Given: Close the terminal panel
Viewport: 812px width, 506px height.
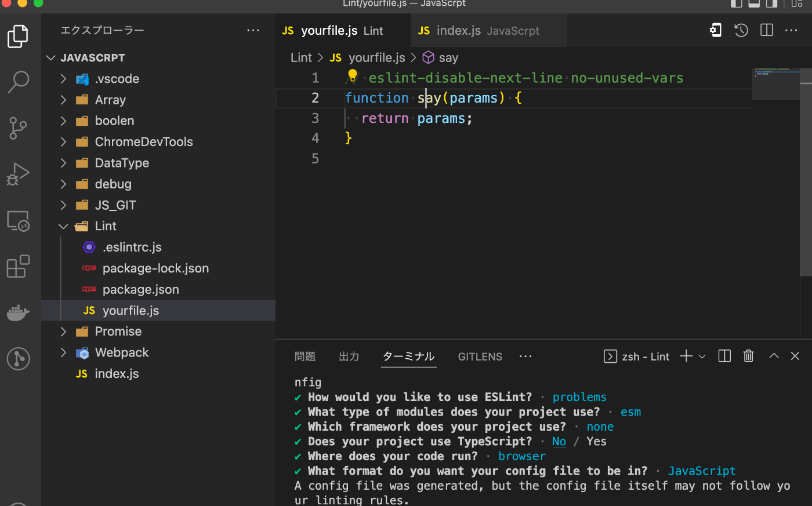Looking at the screenshot, I should 795,356.
